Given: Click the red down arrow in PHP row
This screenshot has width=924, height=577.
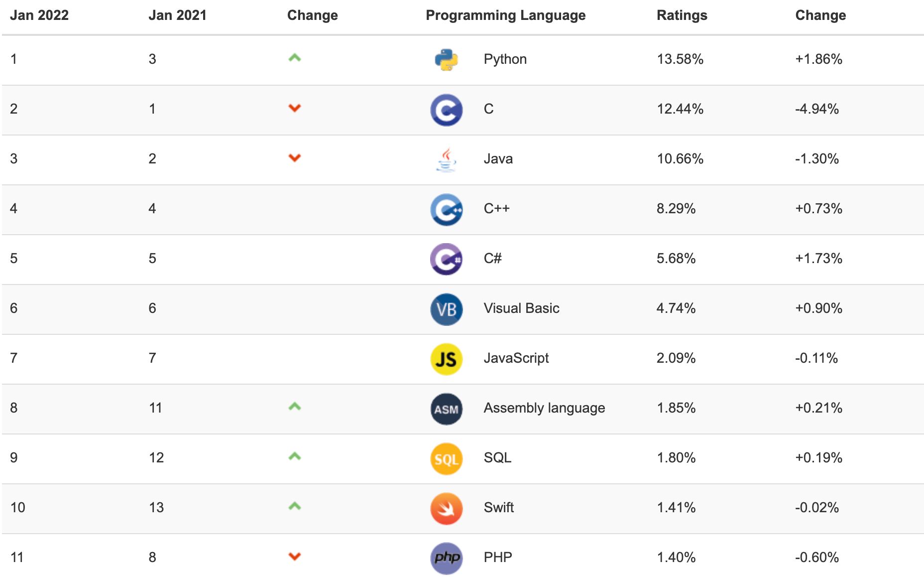Looking at the screenshot, I should tap(295, 556).
